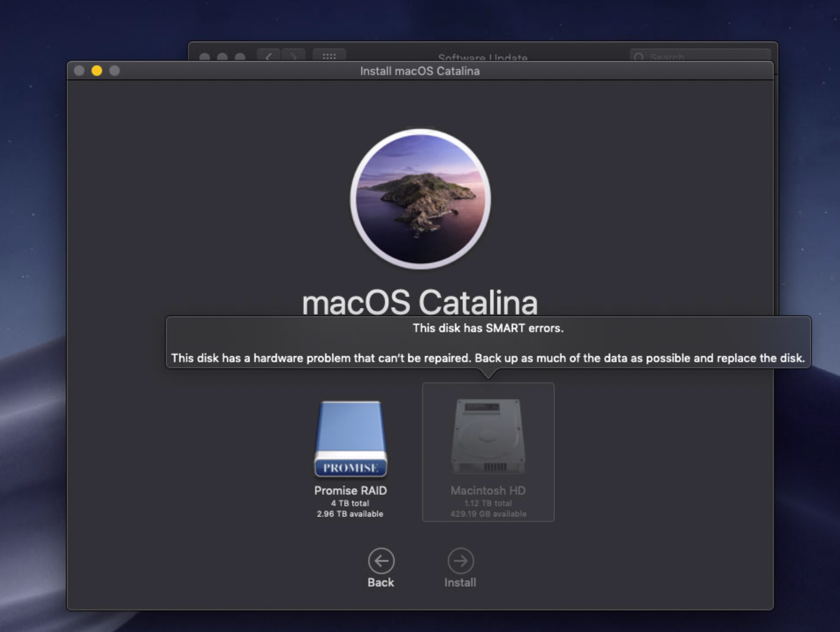Click the Macintosh HD name label

click(488, 491)
